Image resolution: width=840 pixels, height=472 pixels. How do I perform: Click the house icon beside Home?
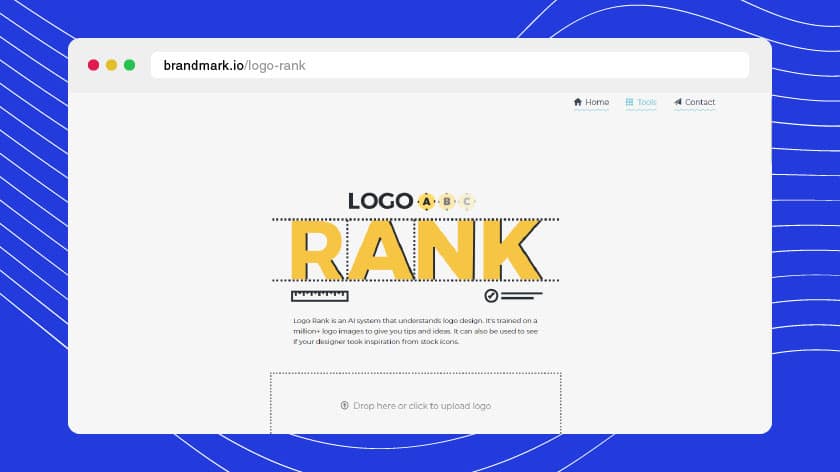click(578, 102)
